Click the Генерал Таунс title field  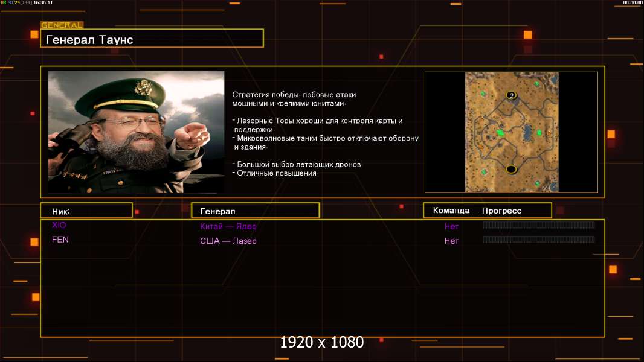coord(152,39)
